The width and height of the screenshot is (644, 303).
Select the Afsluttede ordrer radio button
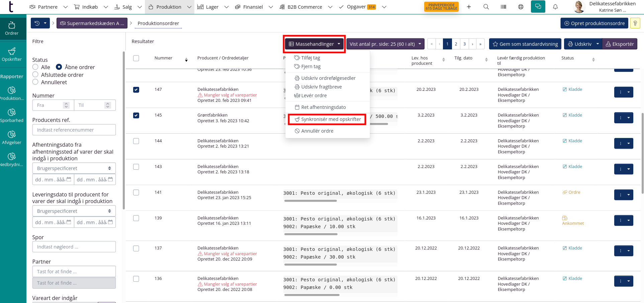(x=35, y=75)
